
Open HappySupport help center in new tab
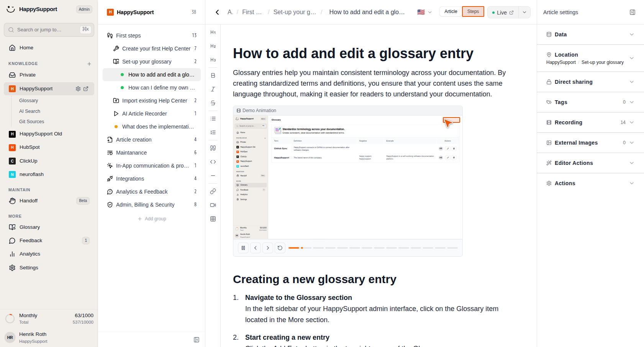tap(86, 89)
